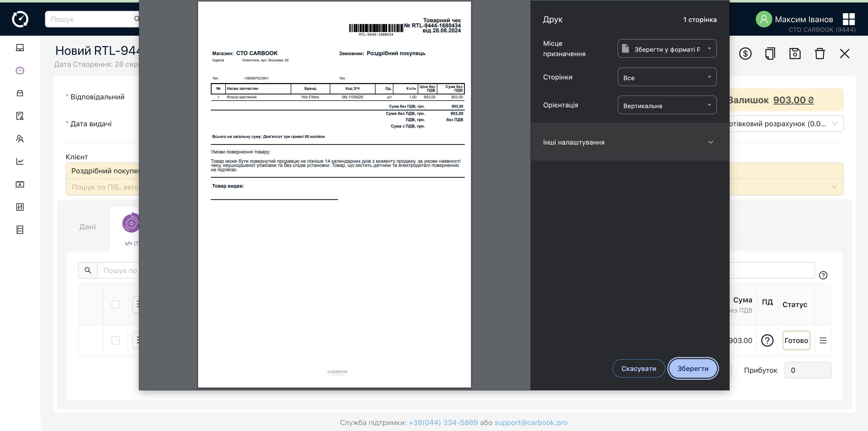
Task: Click the CARBOOK logo icon
Action: [x=20, y=19]
